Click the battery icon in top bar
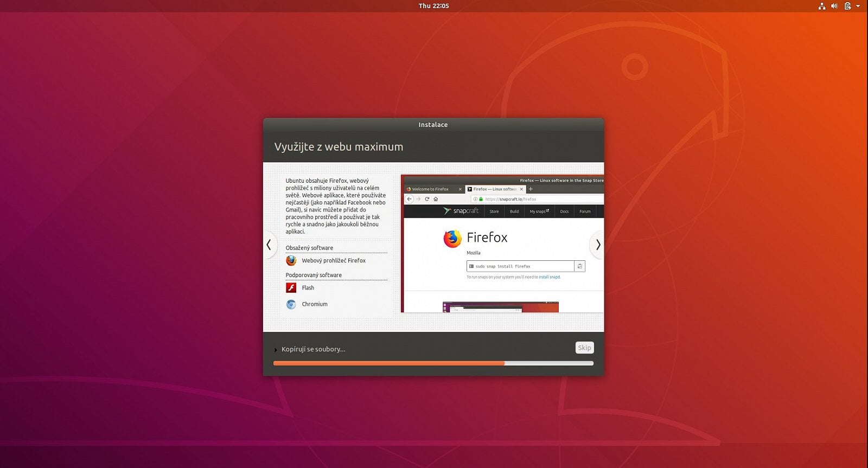868x468 pixels. (847, 6)
